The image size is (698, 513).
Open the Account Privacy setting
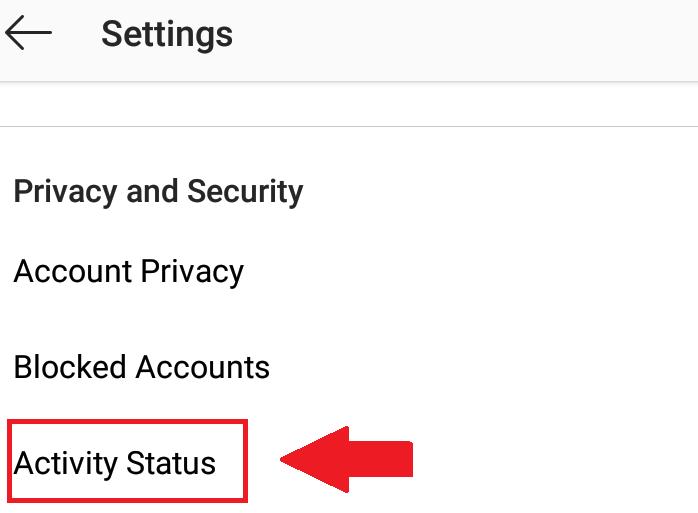coord(129,272)
